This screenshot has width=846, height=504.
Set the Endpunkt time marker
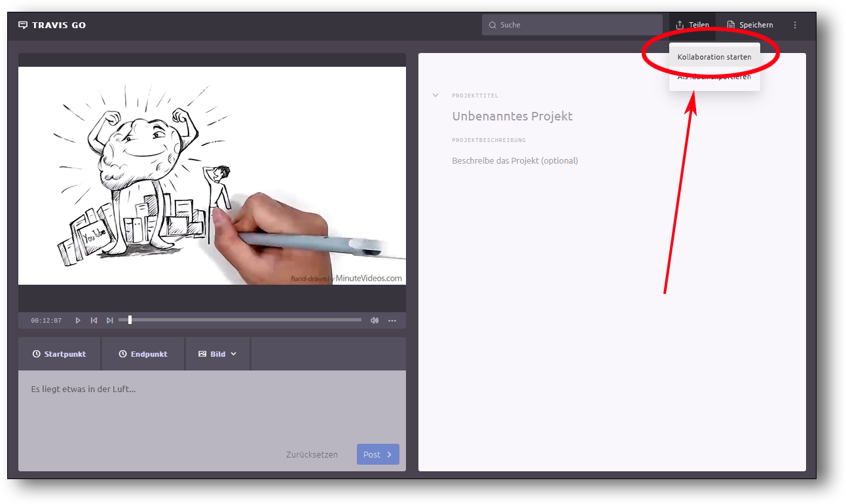click(143, 354)
